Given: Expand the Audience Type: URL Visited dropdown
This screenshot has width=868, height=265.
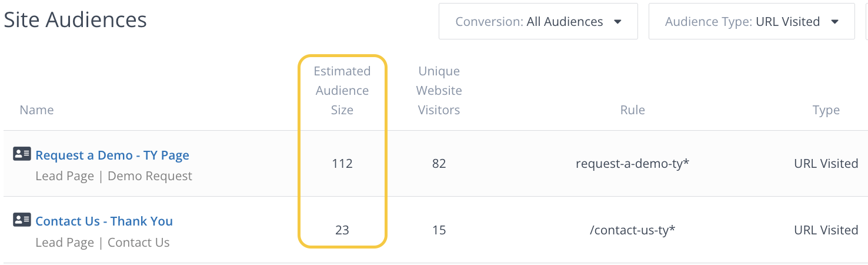Looking at the screenshot, I should pyautogui.click(x=751, y=22).
